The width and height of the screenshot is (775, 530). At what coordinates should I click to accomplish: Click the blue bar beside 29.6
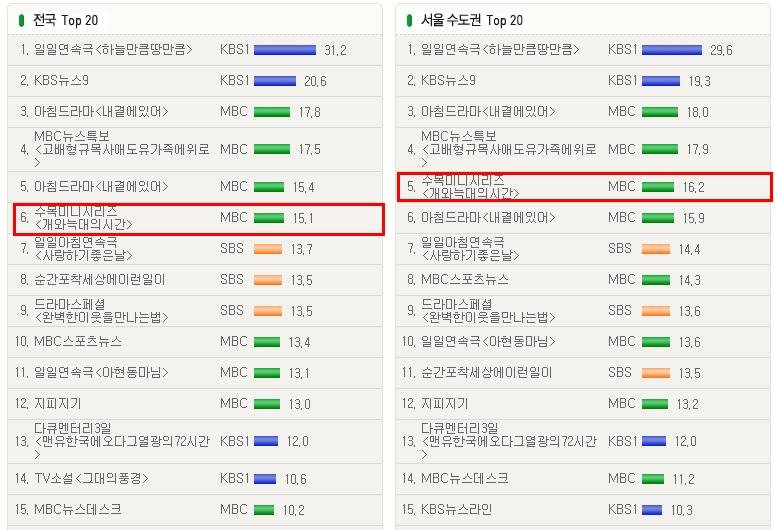672,50
